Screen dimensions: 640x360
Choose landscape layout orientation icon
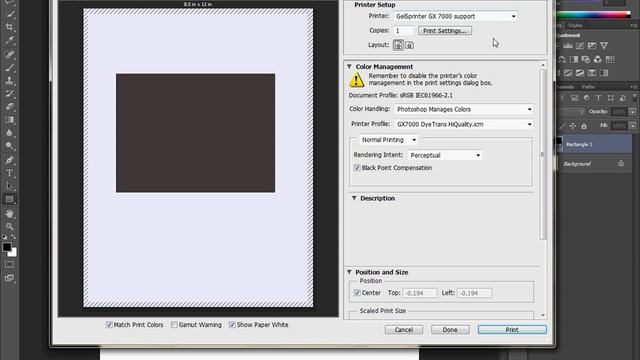coord(409,45)
